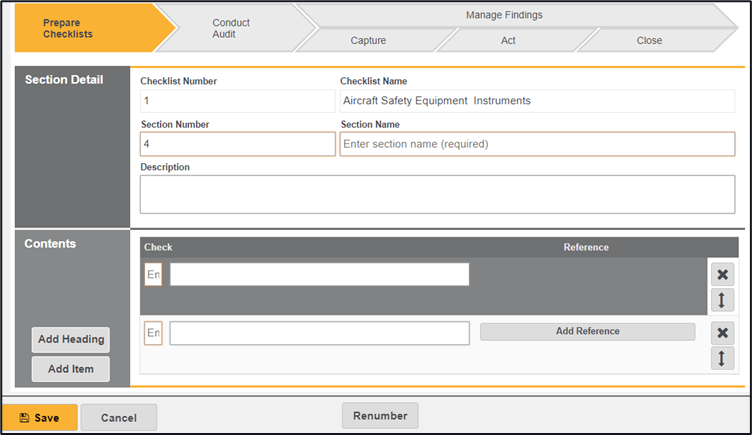Delete the heading row with X icon
Image resolution: width=752 pixels, height=435 pixels.
[722, 274]
